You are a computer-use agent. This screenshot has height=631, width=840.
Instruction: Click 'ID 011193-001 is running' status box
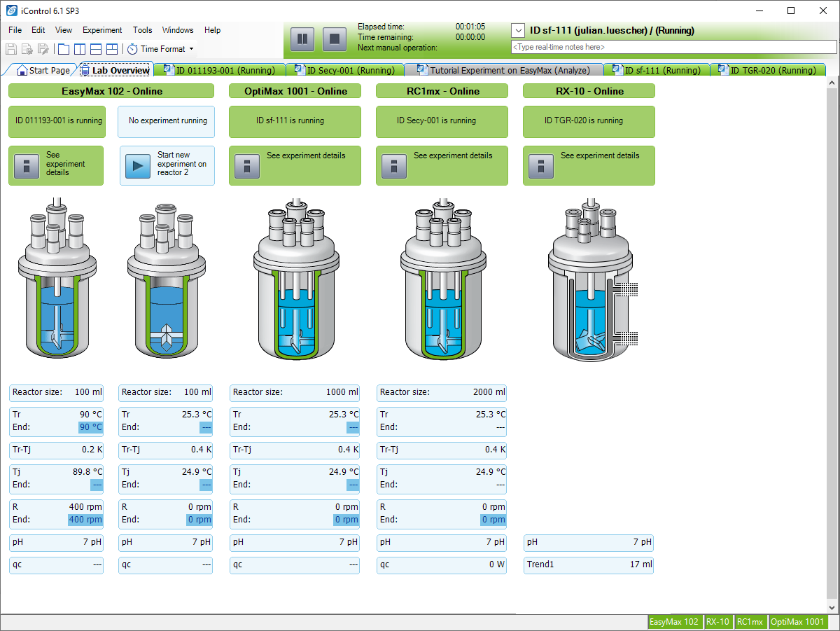click(56, 121)
